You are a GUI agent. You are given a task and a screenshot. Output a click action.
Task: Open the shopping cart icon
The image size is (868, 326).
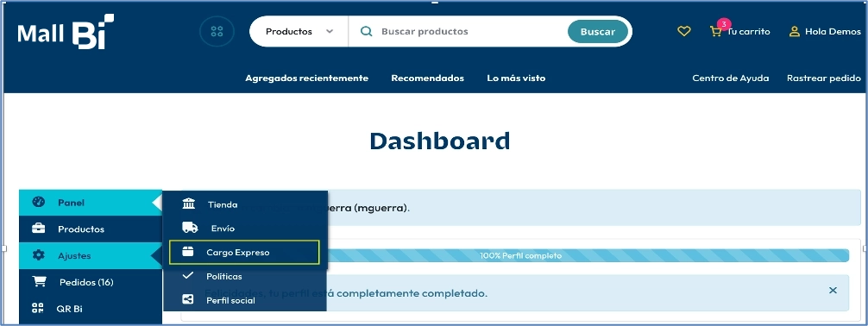(716, 32)
